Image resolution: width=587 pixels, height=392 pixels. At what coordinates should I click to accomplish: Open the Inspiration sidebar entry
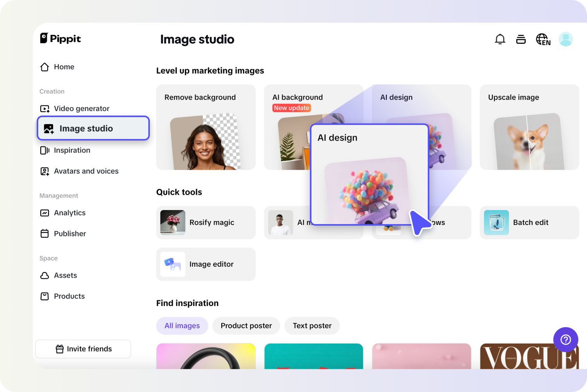[72, 150]
